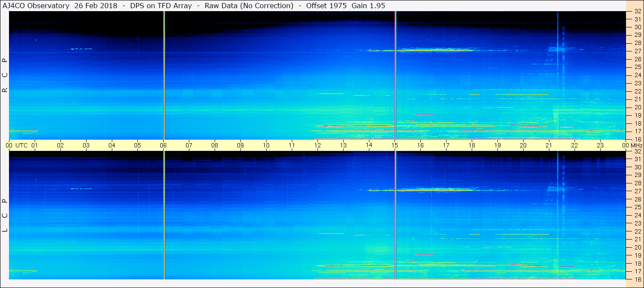Click the 27 MHz tick on RCP scale
This screenshot has height=288, width=644.
(x=637, y=51)
